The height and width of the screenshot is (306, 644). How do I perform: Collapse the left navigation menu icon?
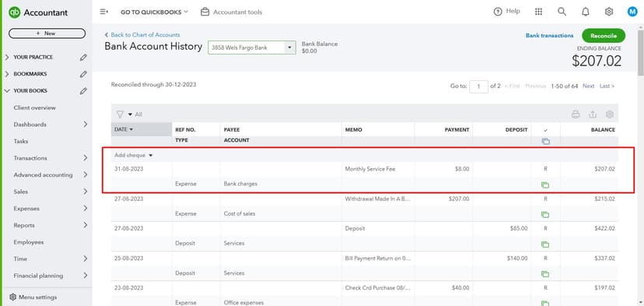(104, 12)
